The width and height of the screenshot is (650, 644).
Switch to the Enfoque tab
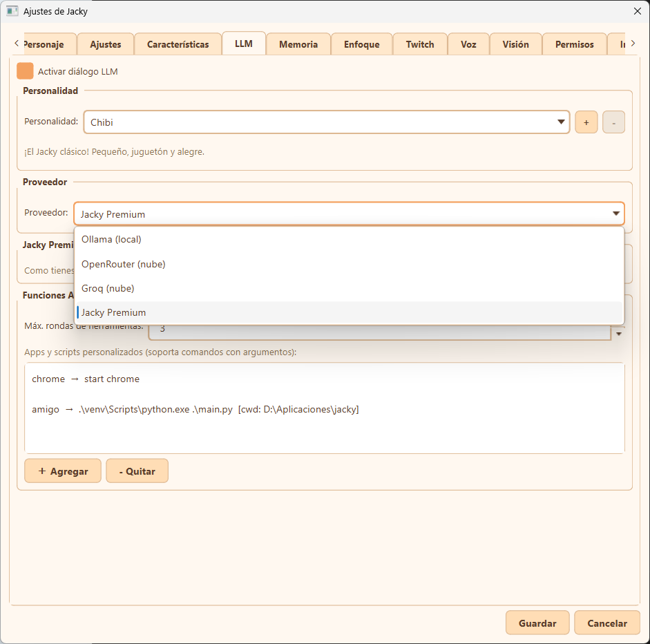(x=361, y=44)
